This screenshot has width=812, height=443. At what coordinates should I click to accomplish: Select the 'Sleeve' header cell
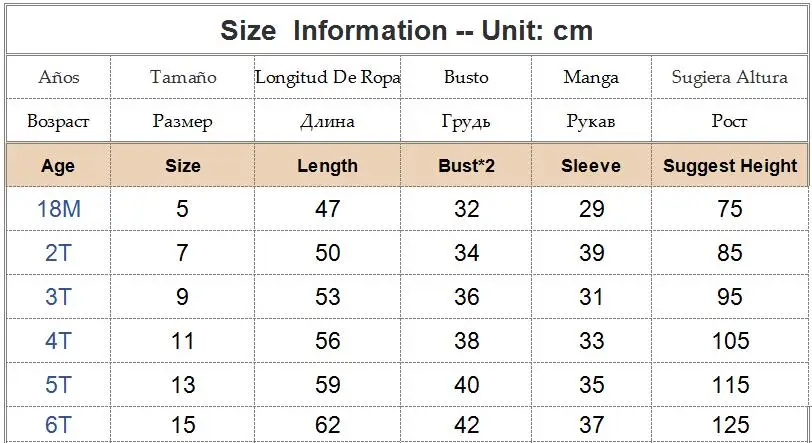pyautogui.click(x=591, y=166)
